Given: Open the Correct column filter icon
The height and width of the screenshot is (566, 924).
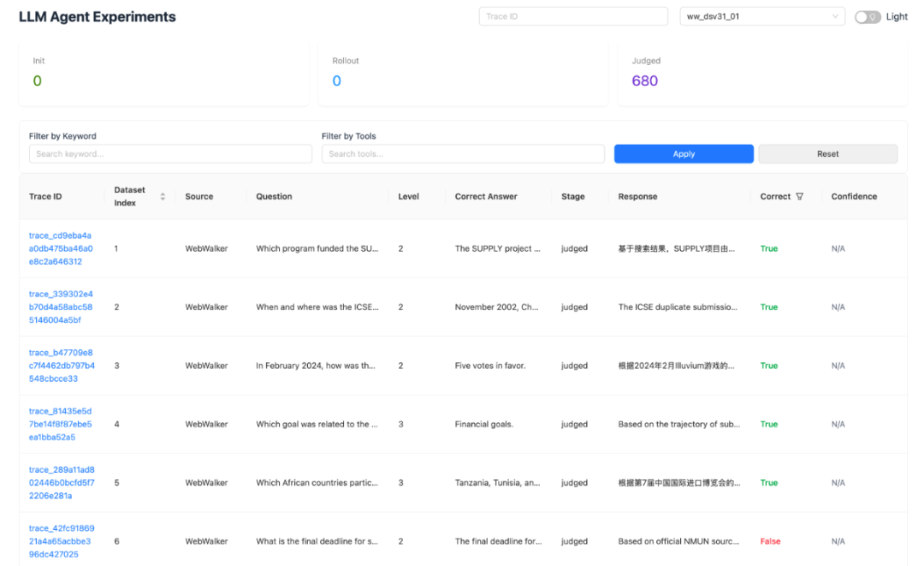Looking at the screenshot, I should [800, 196].
